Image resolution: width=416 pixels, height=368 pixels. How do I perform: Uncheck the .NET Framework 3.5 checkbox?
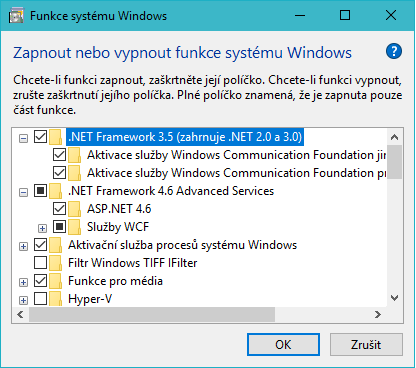[41, 137]
